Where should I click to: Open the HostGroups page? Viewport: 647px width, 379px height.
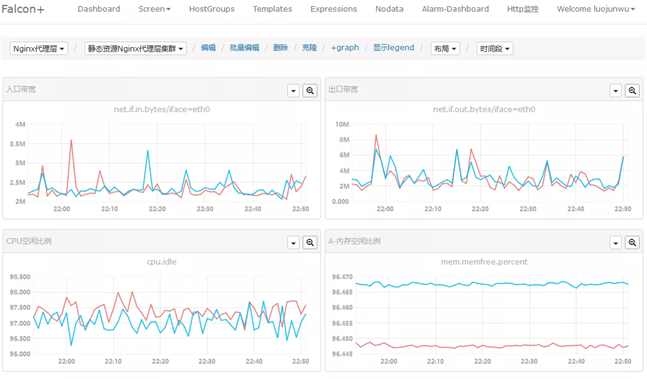click(x=212, y=9)
